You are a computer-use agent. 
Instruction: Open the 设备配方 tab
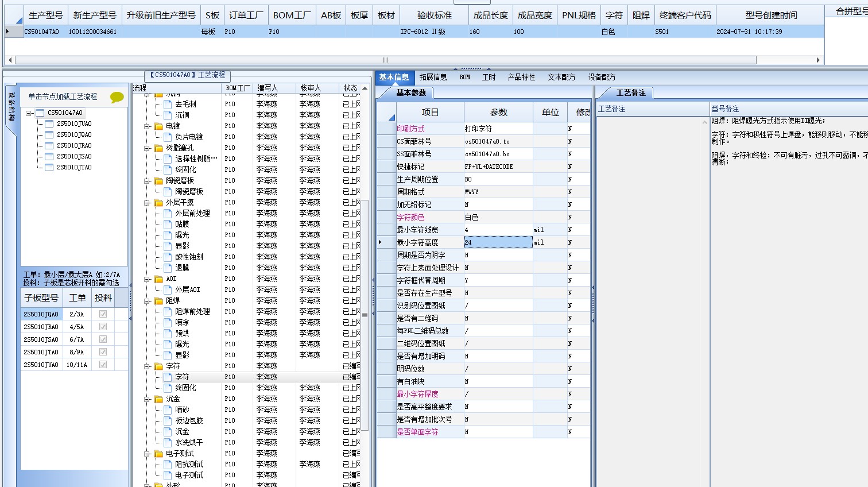(x=602, y=78)
